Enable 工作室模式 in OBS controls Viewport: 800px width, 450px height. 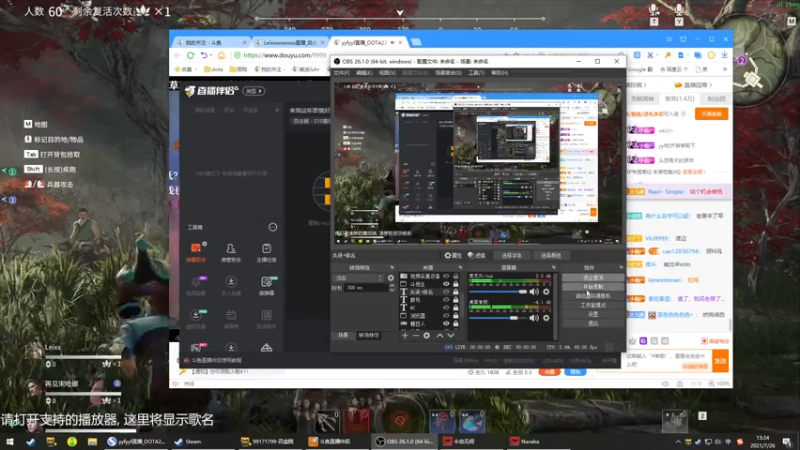point(593,305)
